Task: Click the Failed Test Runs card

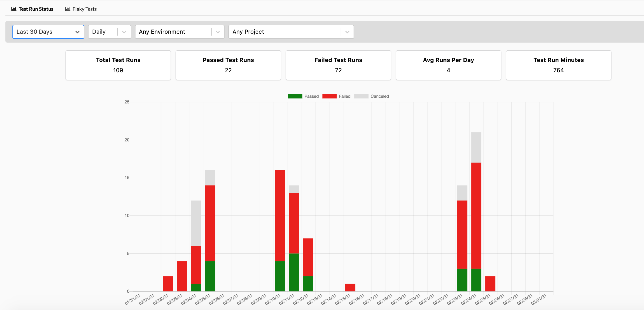Action: [338, 65]
